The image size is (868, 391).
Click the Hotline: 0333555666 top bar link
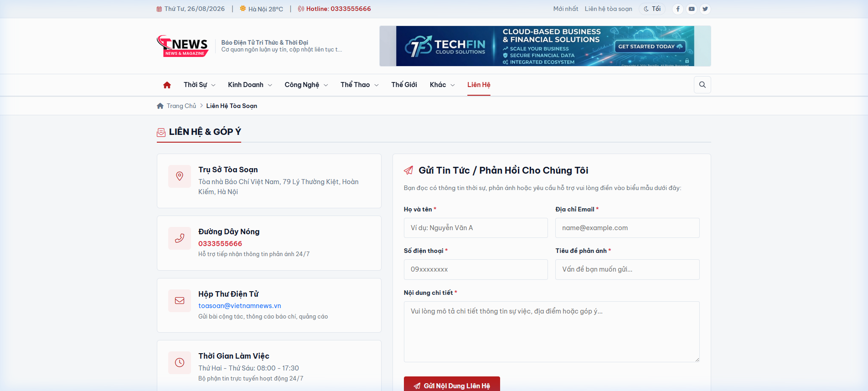[339, 9]
